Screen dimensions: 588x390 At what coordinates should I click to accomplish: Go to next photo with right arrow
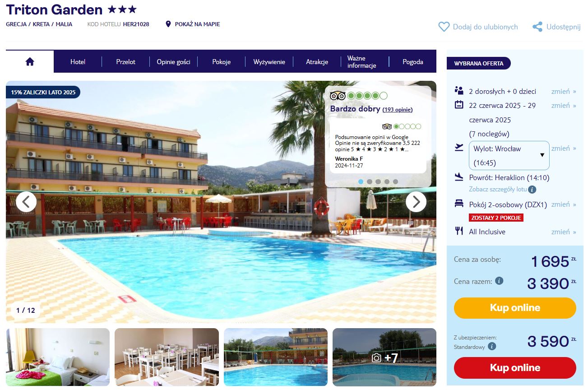click(x=416, y=202)
